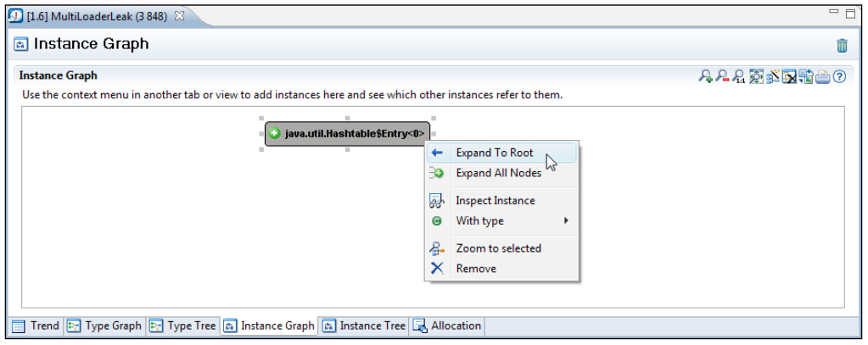Viewport: 868px width, 345px height.
Task: Select Expand All Nodes menu entry
Action: tap(498, 173)
